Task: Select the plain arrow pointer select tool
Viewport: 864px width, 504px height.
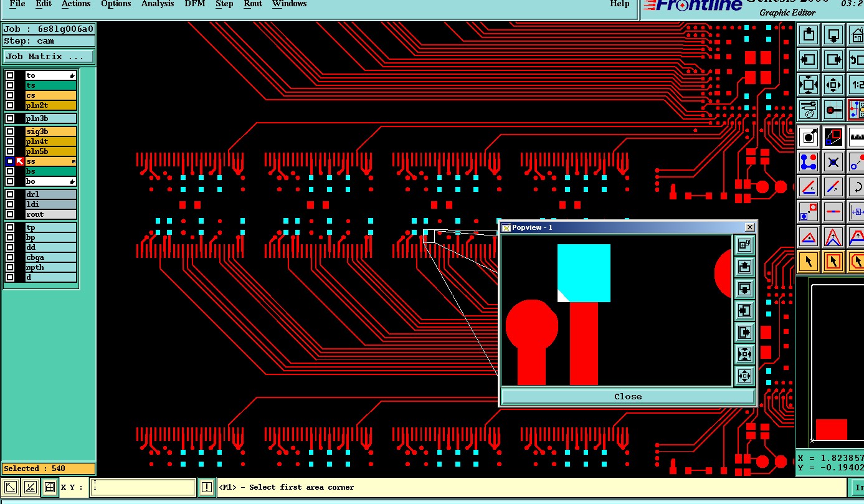Action: click(809, 262)
